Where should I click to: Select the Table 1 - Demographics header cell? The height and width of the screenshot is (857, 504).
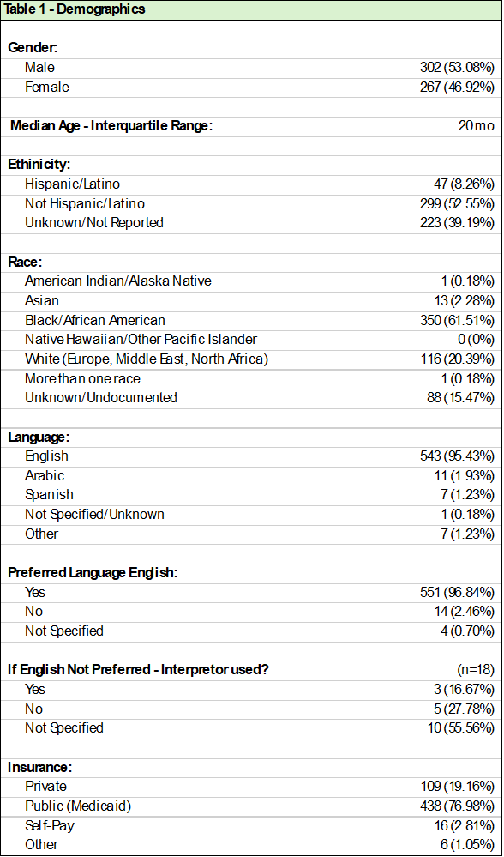252,9
